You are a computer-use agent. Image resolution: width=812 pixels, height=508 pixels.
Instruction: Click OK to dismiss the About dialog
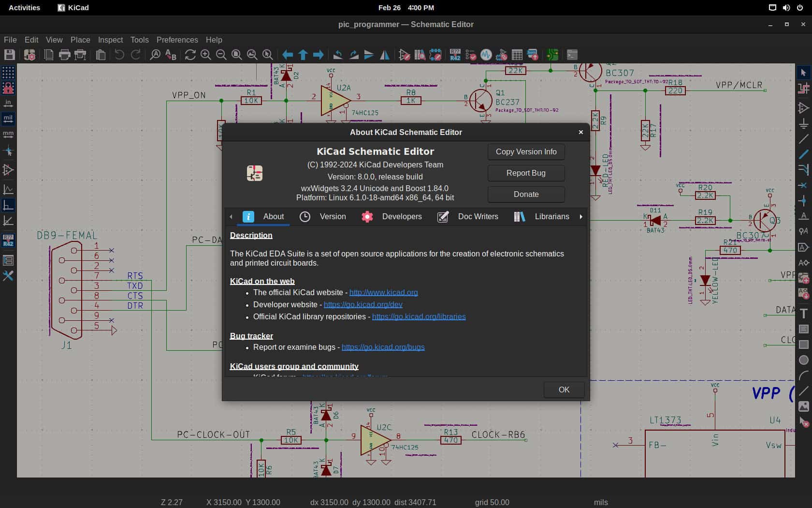563,389
